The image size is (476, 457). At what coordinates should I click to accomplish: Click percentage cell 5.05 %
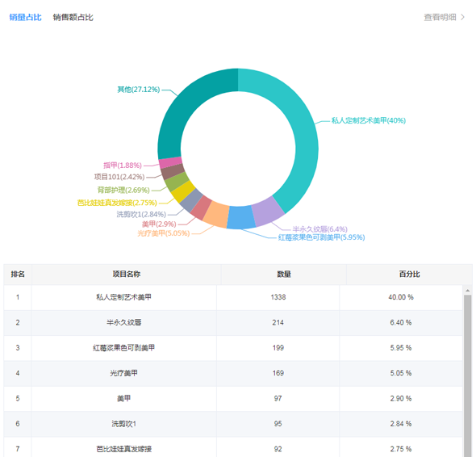click(x=401, y=373)
